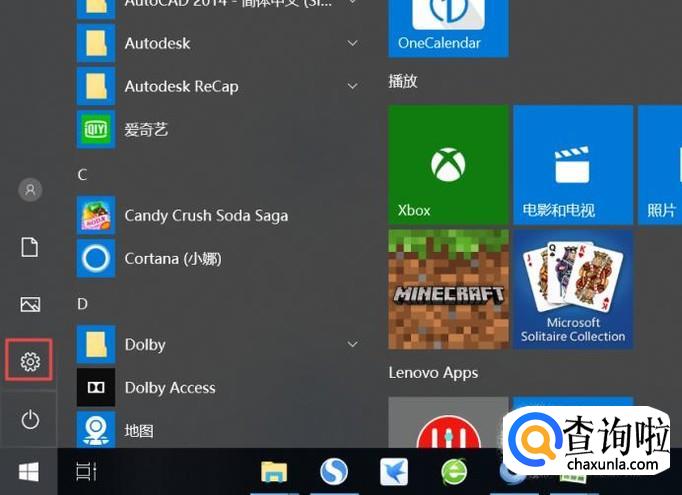Open the Documents sidebar icon
The image size is (682, 495).
pos(30,247)
